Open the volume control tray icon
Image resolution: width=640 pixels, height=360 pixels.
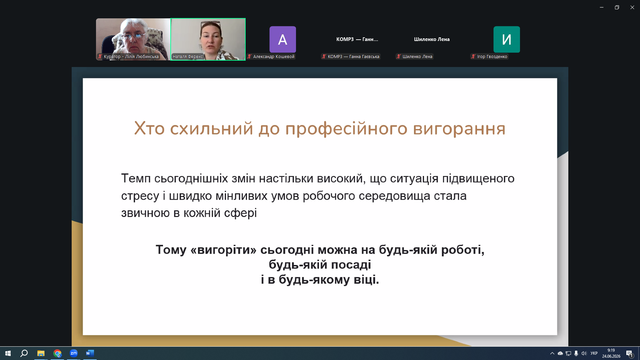point(584,353)
